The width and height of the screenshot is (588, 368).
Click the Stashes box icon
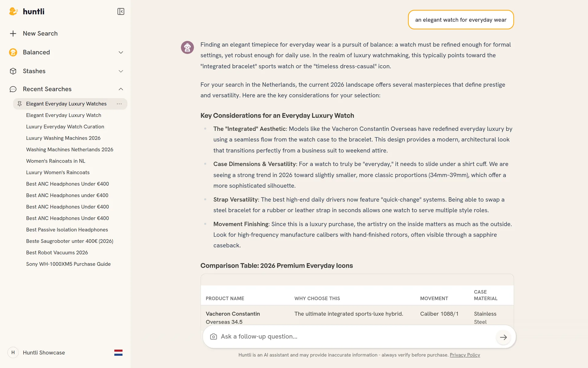tap(13, 71)
